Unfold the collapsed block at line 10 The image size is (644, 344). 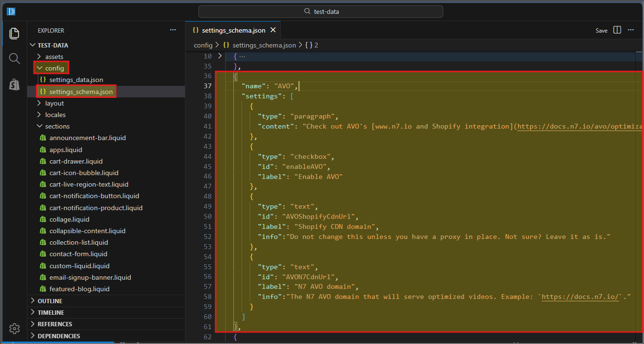tap(220, 56)
